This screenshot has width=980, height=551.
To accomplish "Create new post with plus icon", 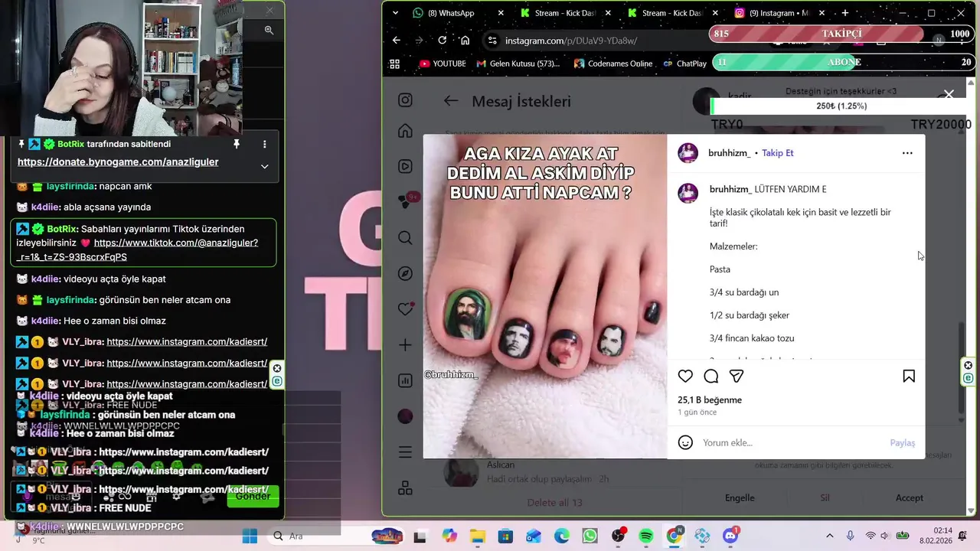I will pos(405,345).
